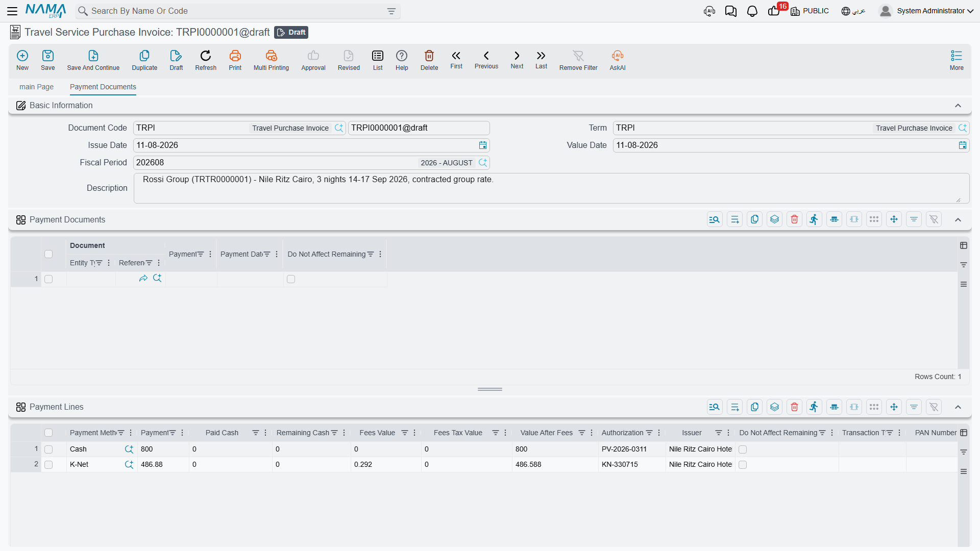Click the Draft toolbar icon
This screenshot has width=980, height=551.
click(x=176, y=60)
